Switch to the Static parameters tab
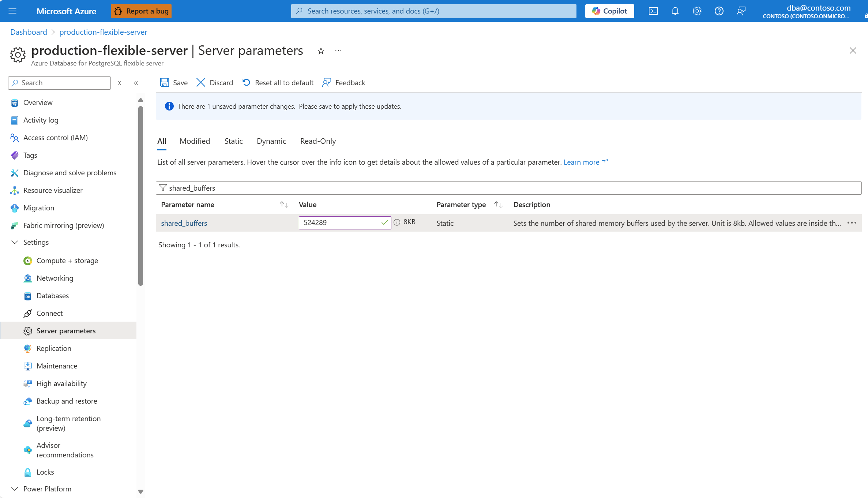 (233, 141)
